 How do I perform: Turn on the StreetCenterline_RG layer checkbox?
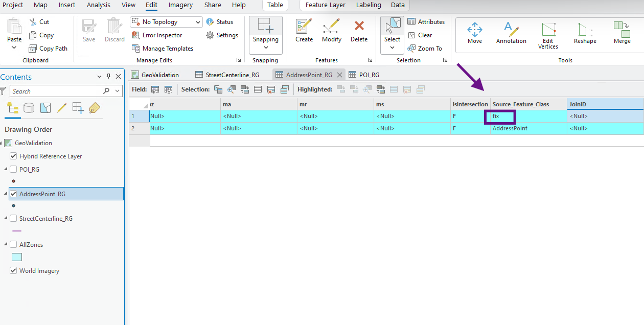pos(13,219)
